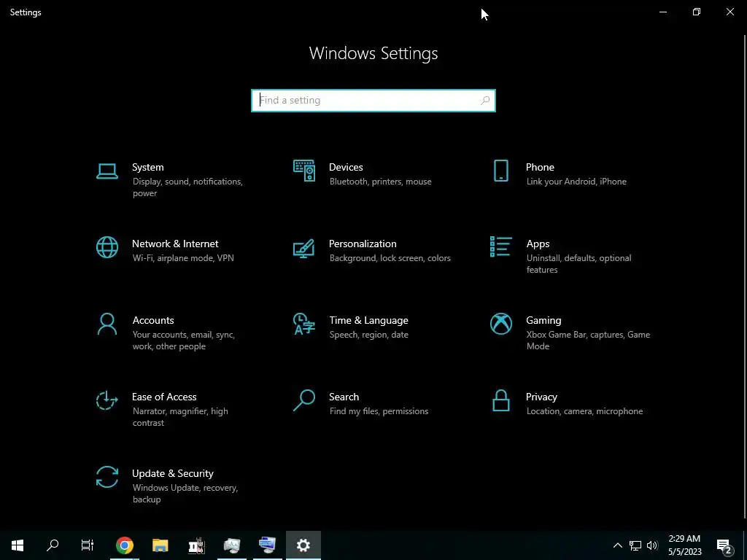Open the Privacy padlock icon
Image resolution: width=747 pixels, height=560 pixels.
(500, 400)
